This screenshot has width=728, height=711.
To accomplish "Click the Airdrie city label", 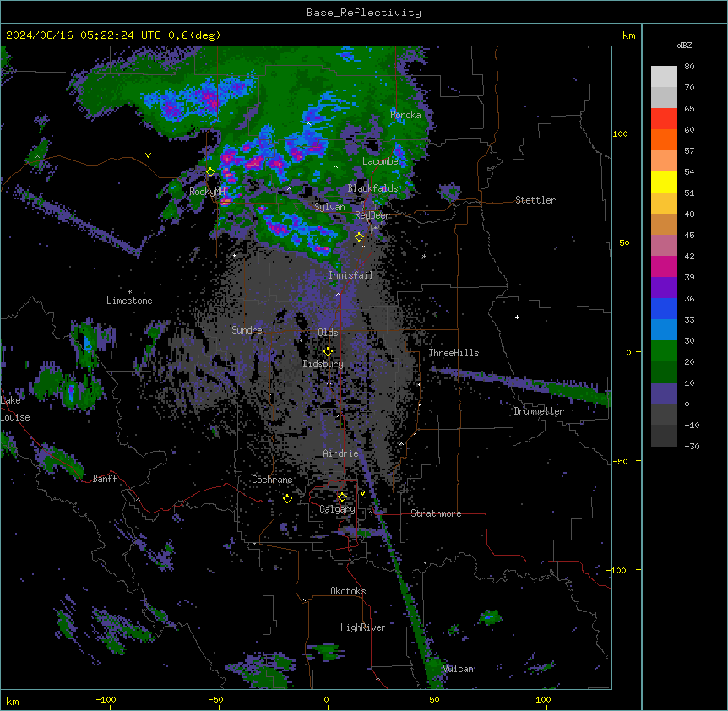I will tap(341, 453).
